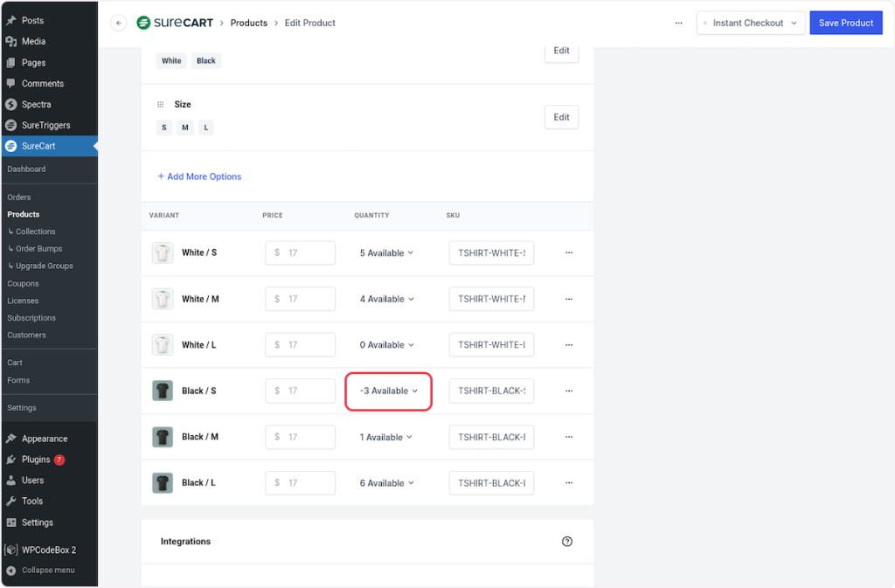
Task: Click the SureCart logo in header
Action: point(175,23)
